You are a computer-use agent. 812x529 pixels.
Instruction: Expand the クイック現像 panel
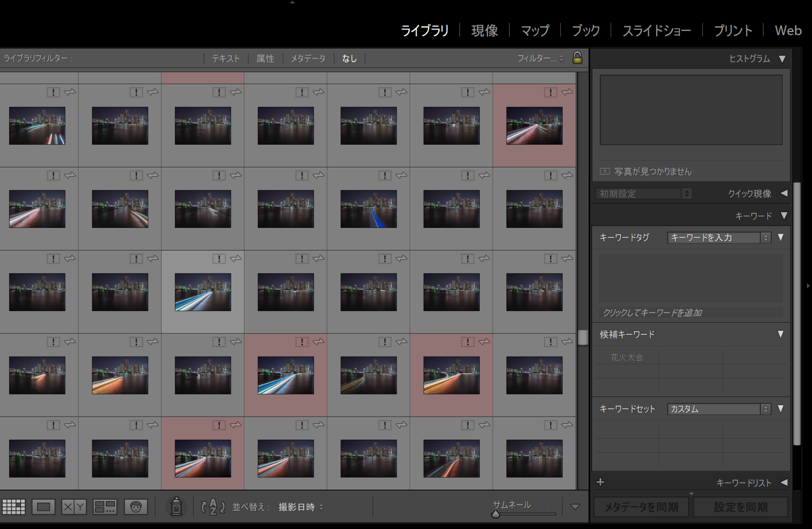(783, 194)
